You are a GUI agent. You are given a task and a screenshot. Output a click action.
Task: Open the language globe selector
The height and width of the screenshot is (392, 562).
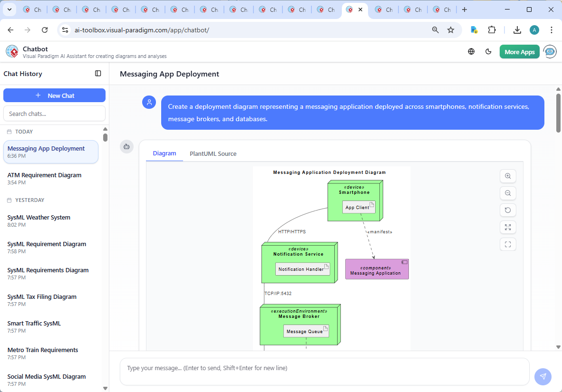coord(471,51)
